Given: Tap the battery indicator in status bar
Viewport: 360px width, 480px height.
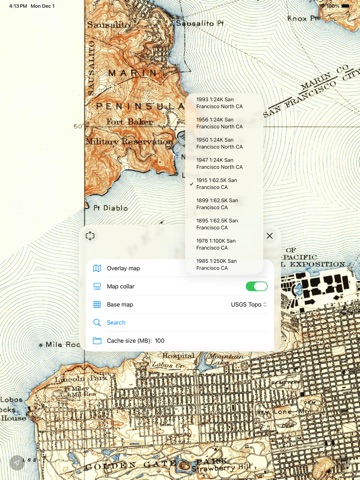Looking at the screenshot, I should (346, 6).
